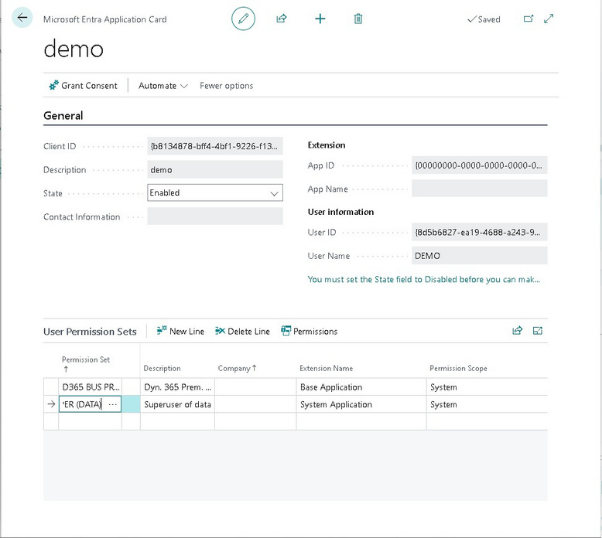Click the Description column header
The image size is (602, 538).
click(162, 368)
